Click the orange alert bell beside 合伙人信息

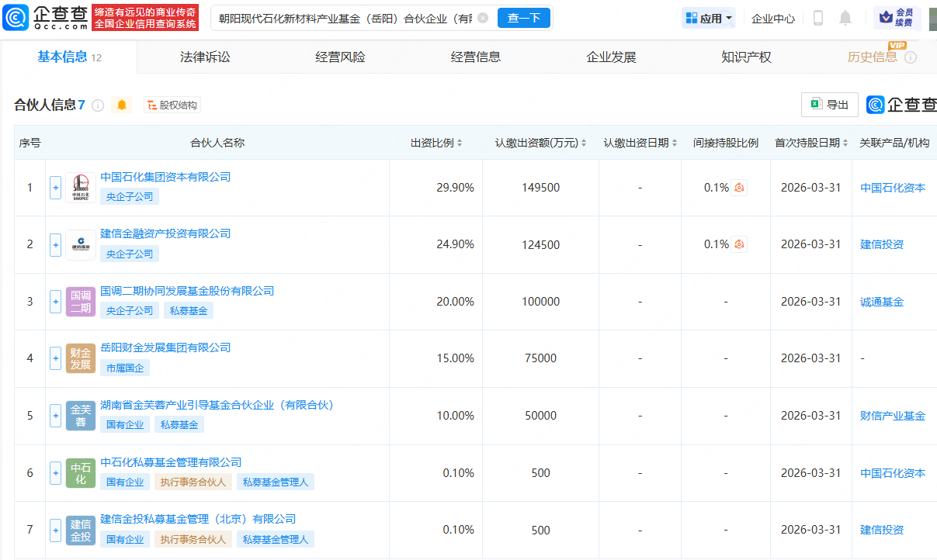[x=122, y=105]
